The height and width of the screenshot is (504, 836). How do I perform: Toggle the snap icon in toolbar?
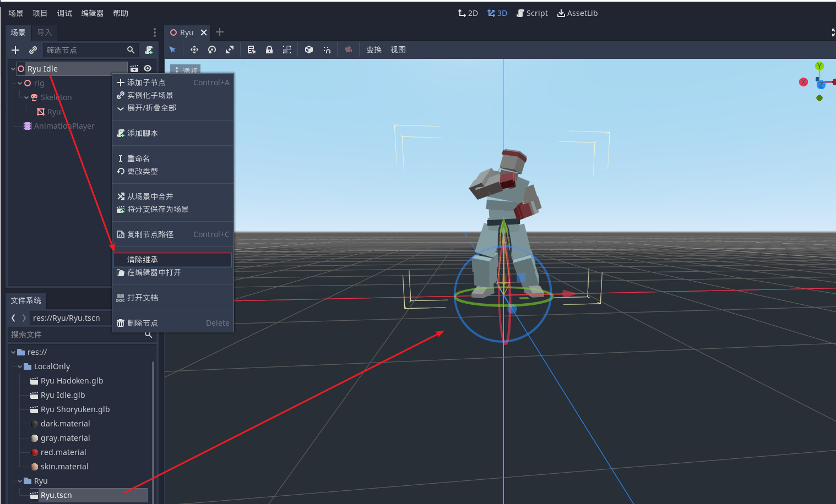(327, 50)
